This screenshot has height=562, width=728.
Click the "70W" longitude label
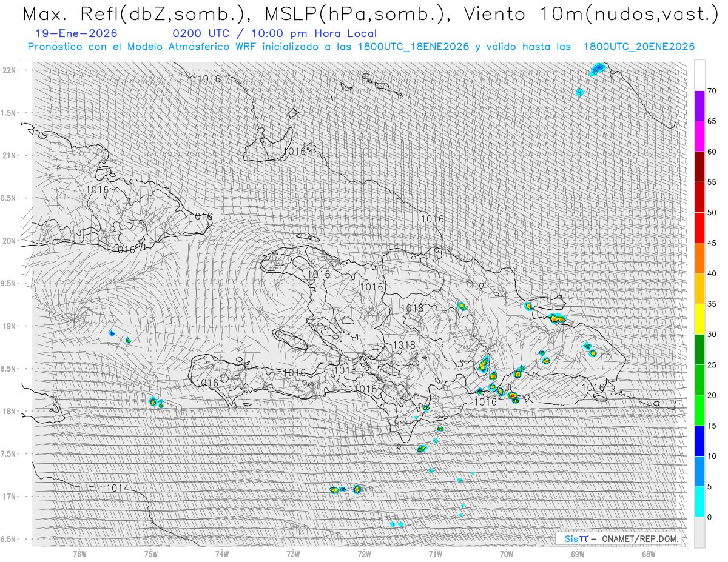coord(507,553)
